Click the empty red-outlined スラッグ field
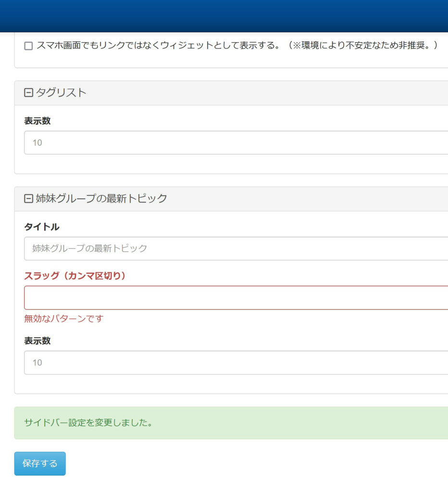This screenshot has width=448, height=492. 236,298
